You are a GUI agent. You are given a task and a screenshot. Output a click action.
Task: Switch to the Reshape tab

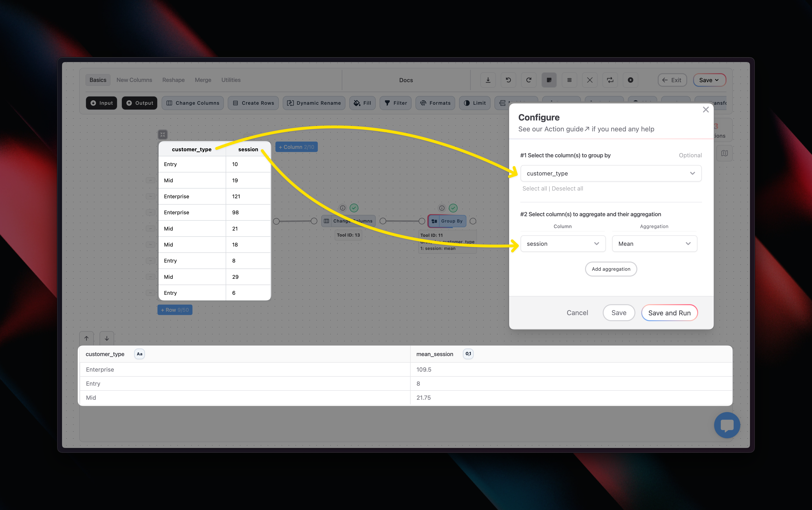(173, 80)
